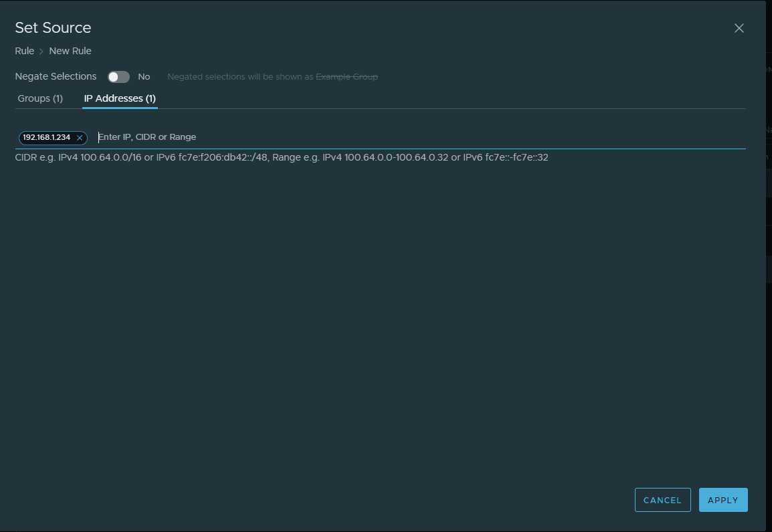
Task: Click the struck-through Example Group text
Action: pyautogui.click(x=347, y=77)
